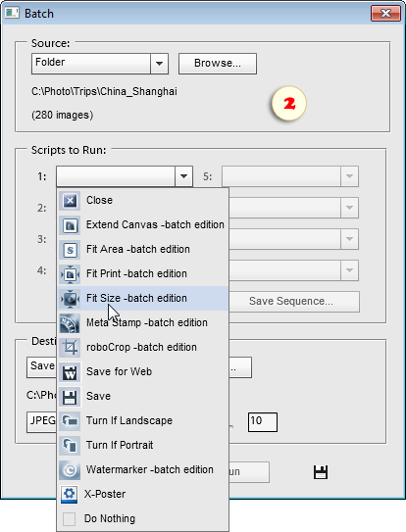Select Turn If Landscape entry
406x532 pixels.
[x=142, y=420]
